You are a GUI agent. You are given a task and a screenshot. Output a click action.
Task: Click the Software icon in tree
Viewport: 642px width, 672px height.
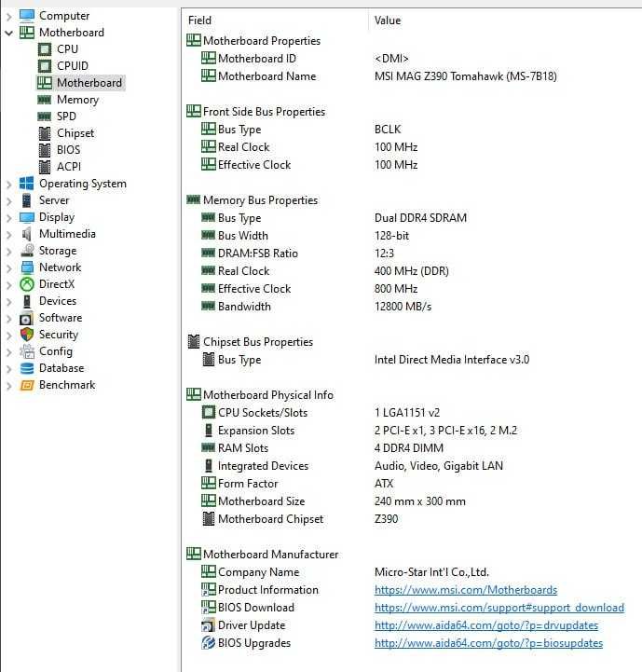point(26,319)
